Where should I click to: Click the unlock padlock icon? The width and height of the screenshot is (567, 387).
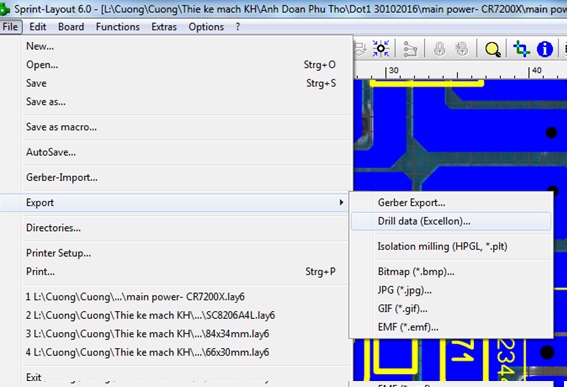462,49
